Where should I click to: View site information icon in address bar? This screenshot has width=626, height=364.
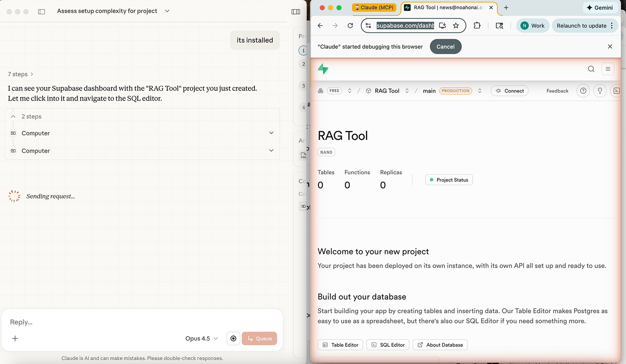point(368,26)
